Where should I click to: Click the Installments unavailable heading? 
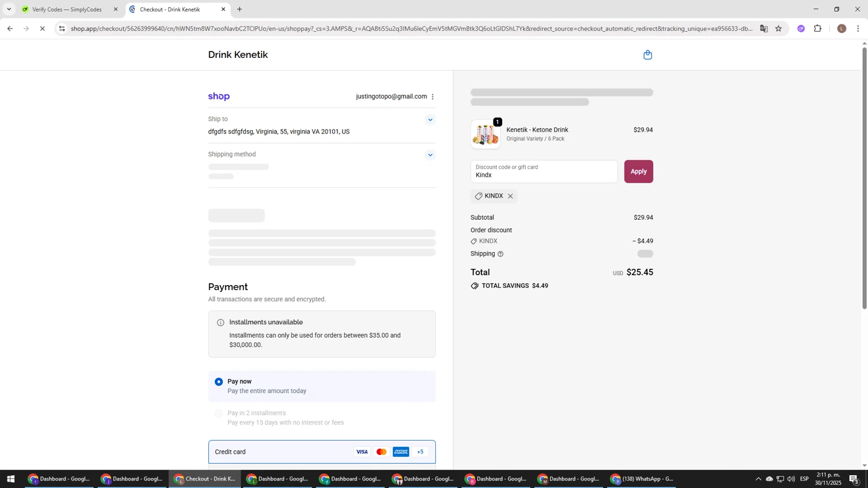click(266, 323)
